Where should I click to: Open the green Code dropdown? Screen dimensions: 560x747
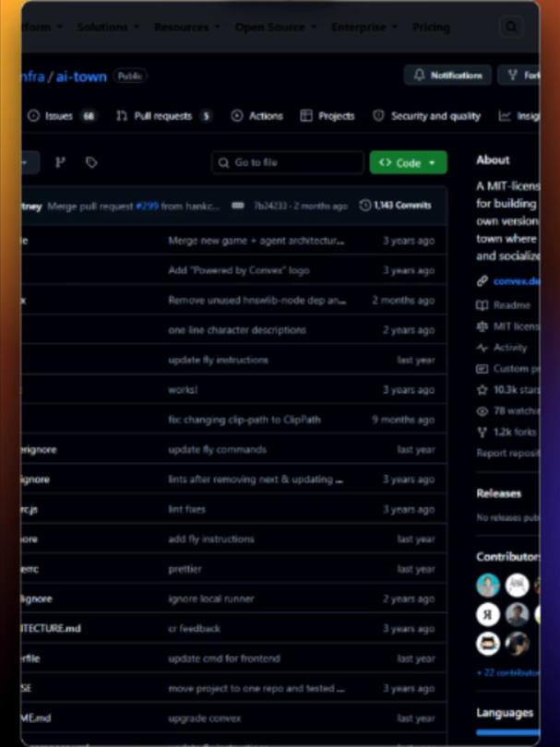(408, 162)
